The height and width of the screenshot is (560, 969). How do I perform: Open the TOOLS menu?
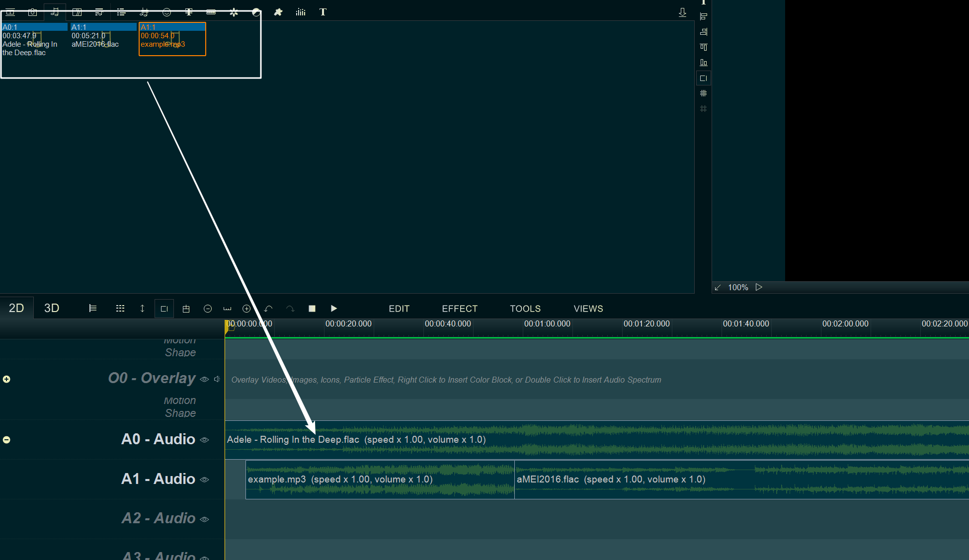(x=525, y=309)
